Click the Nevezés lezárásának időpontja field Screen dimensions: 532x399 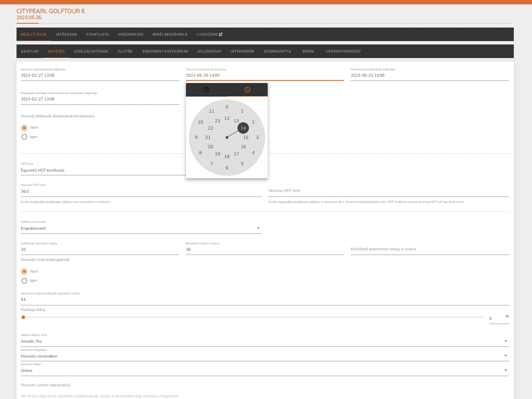(265, 75)
